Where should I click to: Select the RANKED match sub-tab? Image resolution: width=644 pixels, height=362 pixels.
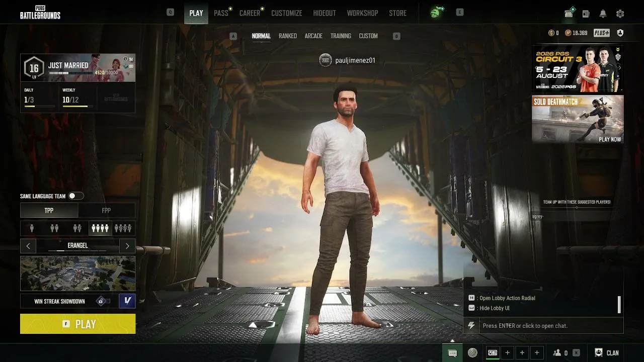(288, 36)
